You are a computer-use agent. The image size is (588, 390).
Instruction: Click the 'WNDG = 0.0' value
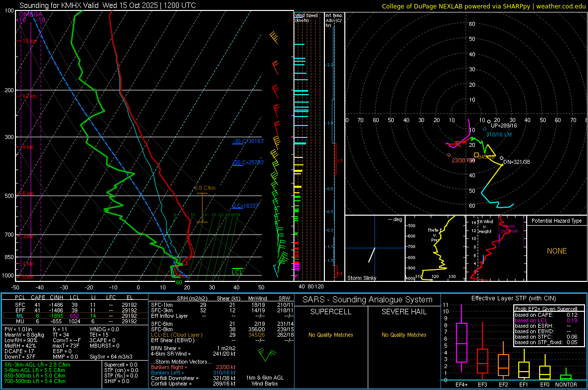[x=104, y=329]
